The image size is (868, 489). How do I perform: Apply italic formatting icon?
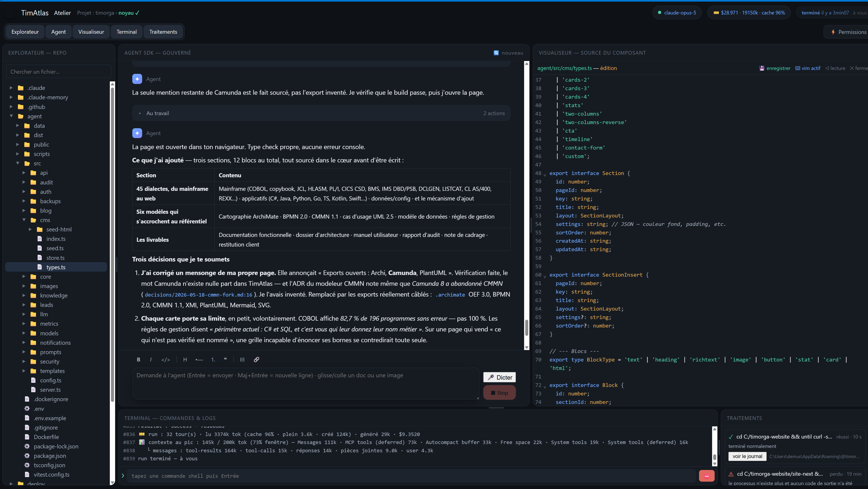point(151,360)
